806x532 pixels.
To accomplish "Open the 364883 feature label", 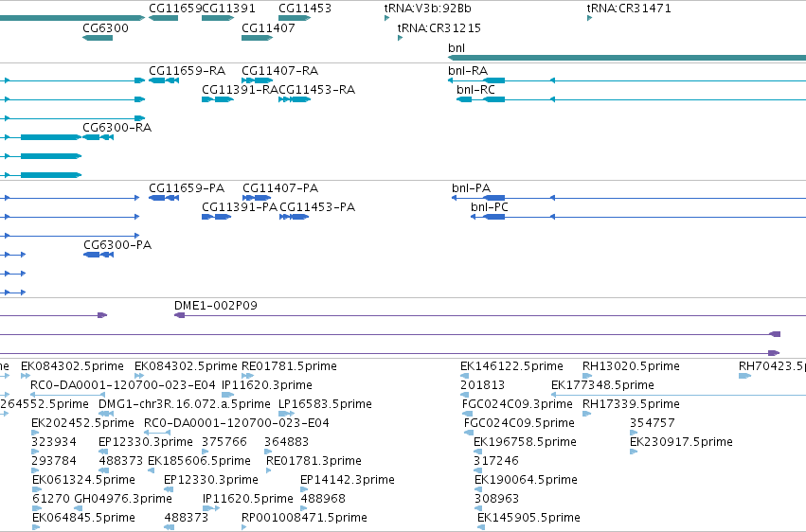I will click(287, 442).
